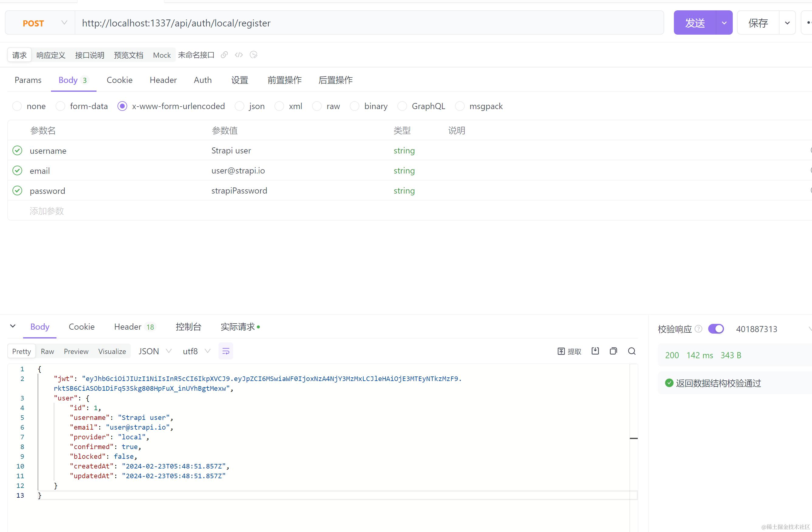Click the 发送 send button
Screen dimensions: 812x532
[695, 23]
